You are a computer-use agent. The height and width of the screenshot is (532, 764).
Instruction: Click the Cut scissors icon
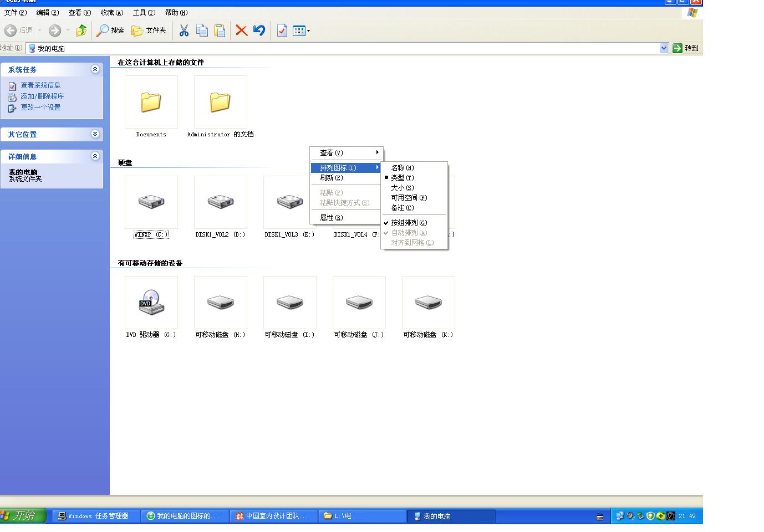tap(184, 30)
